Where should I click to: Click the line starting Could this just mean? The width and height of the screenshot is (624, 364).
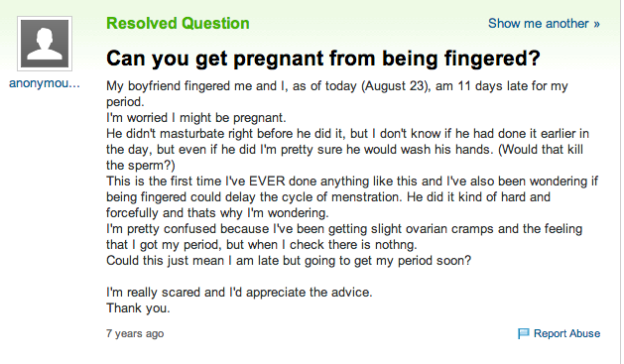tap(289, 261)
